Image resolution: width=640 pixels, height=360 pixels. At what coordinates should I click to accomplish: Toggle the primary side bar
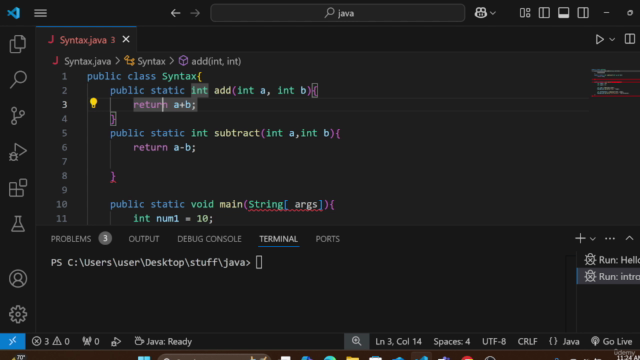[544, 13]
